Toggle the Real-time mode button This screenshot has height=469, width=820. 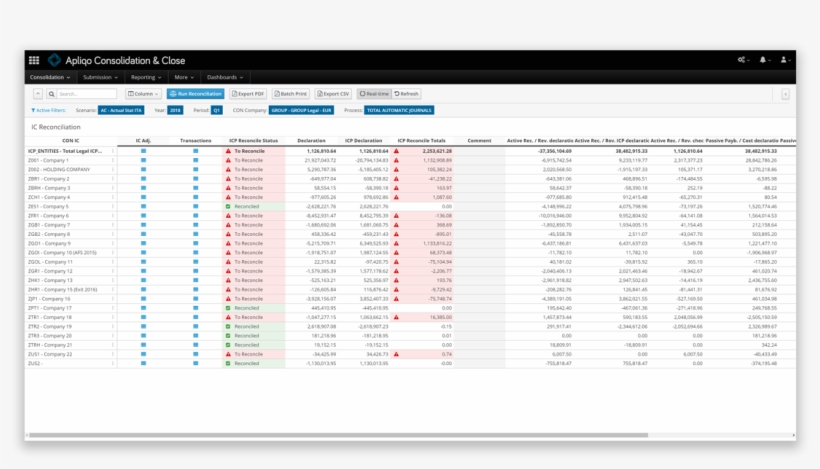pyautogui.click(x=374, y=94)
